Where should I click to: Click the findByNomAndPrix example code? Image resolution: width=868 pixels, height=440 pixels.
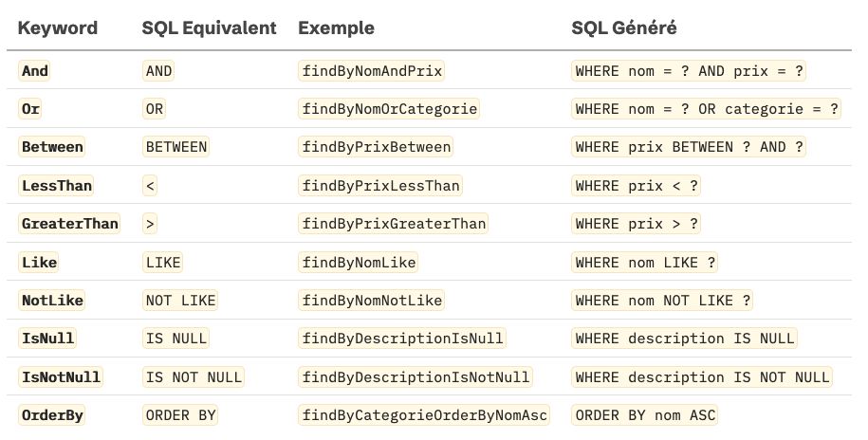click(373, 71)
